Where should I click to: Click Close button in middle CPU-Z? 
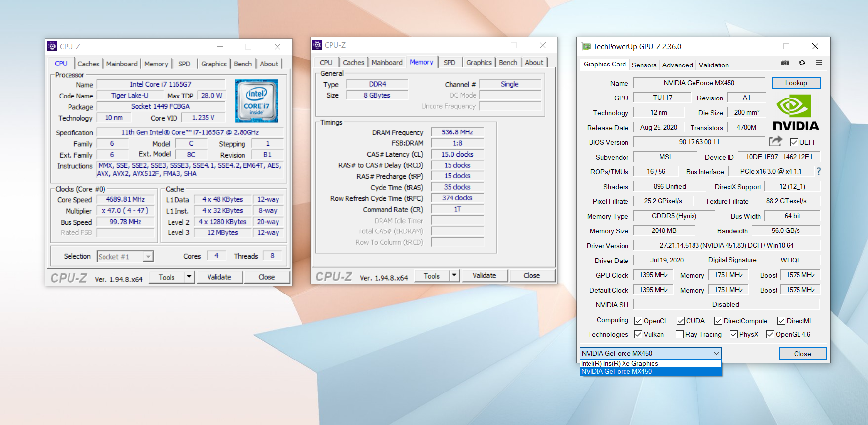click(532, 276)
